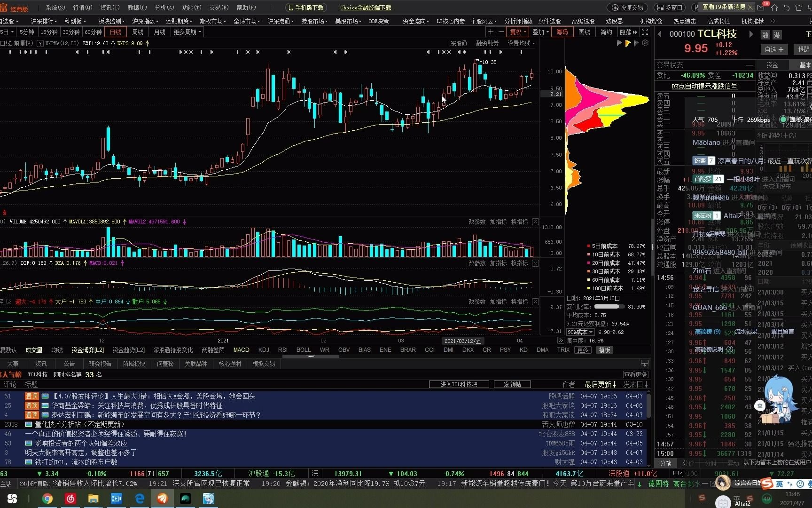Open Chrome from the taskbar
The height and width of the screenshot is (508, 812).
(47, 499)
